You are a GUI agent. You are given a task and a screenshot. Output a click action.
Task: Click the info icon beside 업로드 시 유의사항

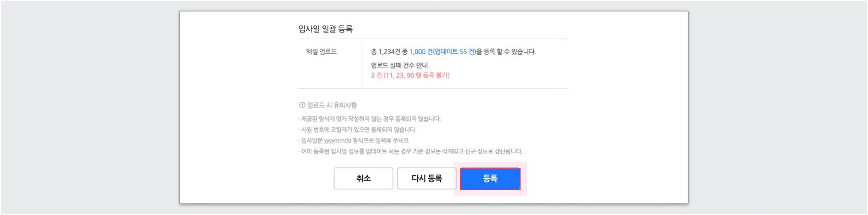pos(302,105)
